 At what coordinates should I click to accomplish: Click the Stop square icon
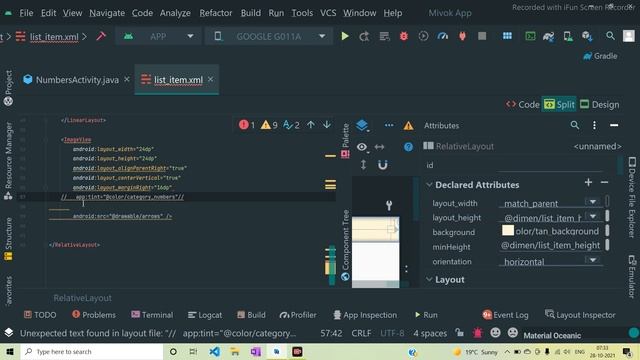482,36
